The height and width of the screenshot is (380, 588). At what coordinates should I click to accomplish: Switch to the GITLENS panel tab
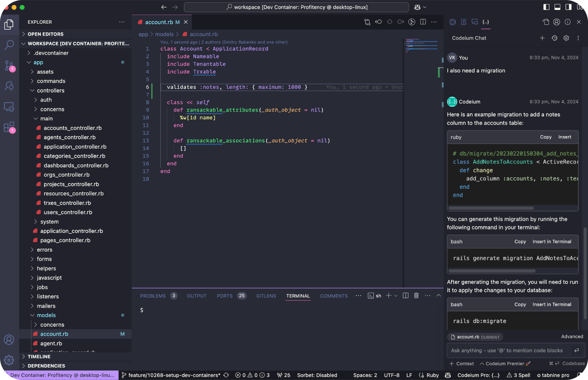coord(266,296)
